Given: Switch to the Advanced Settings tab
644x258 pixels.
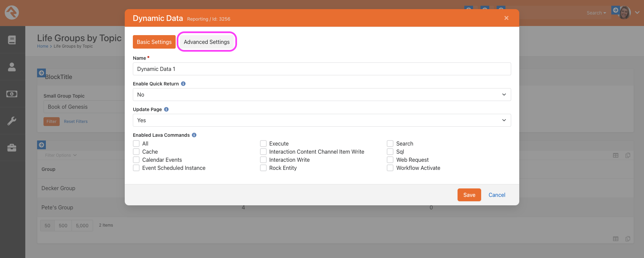Looking at the screenshot, I should point(207,42).
